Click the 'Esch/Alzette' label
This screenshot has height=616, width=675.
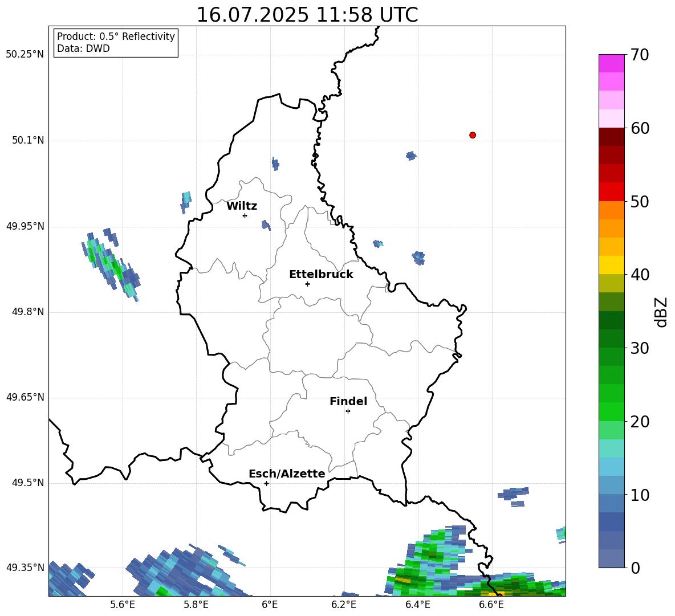click(287, 474)
